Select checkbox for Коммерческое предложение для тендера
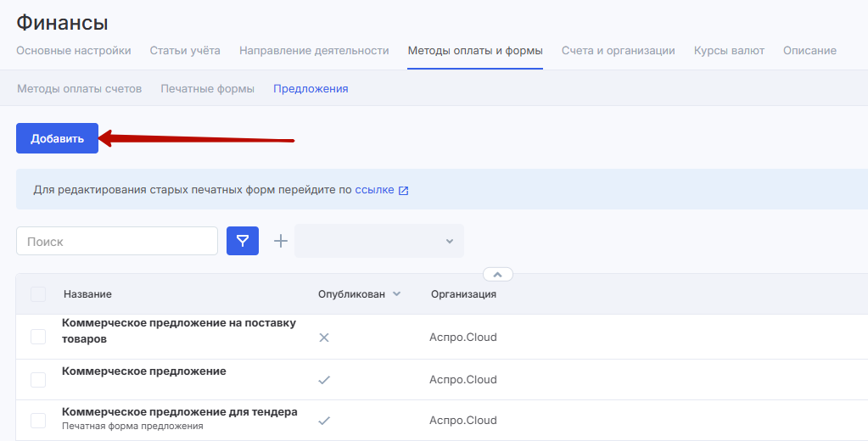This screenshot has width=868, height=441. click(38, 421)
